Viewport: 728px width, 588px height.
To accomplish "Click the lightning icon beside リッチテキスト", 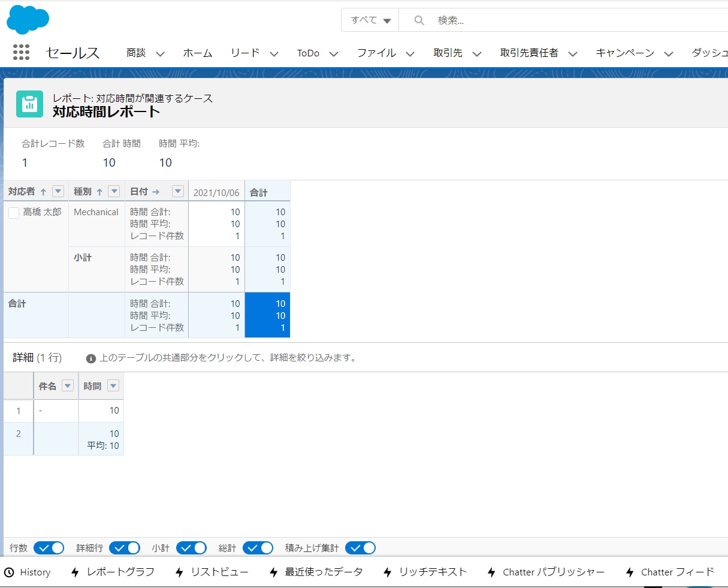I will click(x=388, y=572).
